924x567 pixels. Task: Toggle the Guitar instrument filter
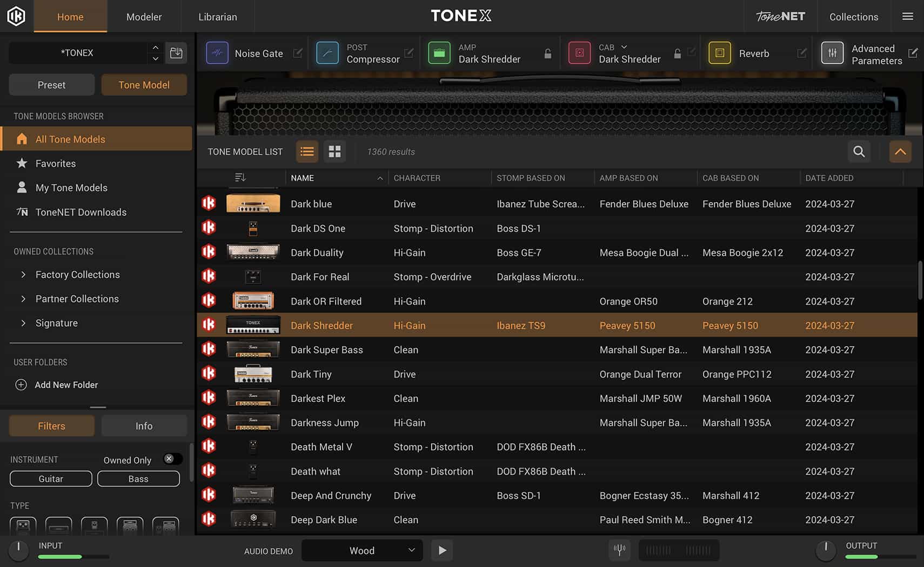click(x=50, y=478)
